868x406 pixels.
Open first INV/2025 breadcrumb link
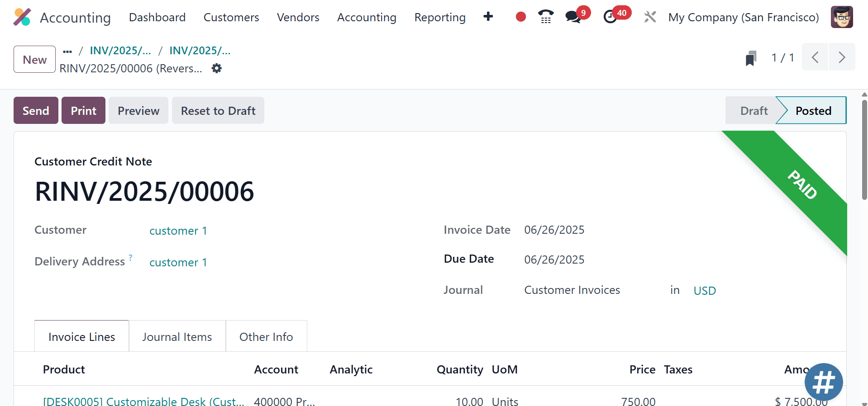click(120, 51)
